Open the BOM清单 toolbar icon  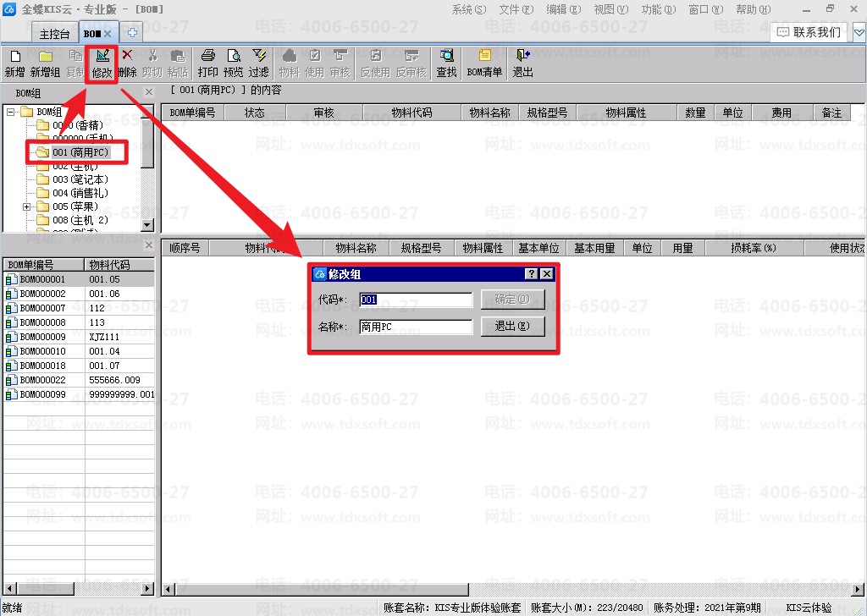click(x=484, y=63)
